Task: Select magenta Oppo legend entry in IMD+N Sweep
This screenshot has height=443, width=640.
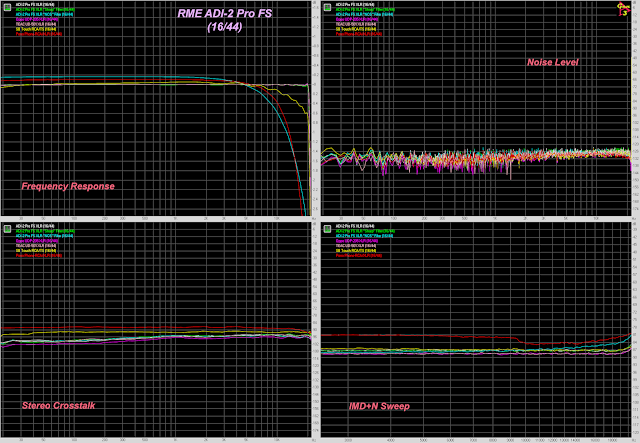Action: click(357, 240)
